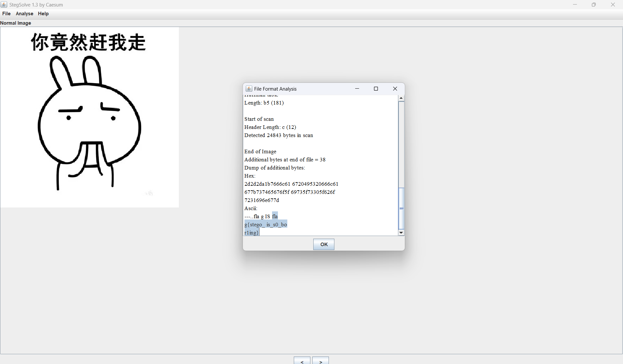The image size is (623, 364).
Task: Click the dialog's vertical scrollbar thumb
Action: pos(401,208)
